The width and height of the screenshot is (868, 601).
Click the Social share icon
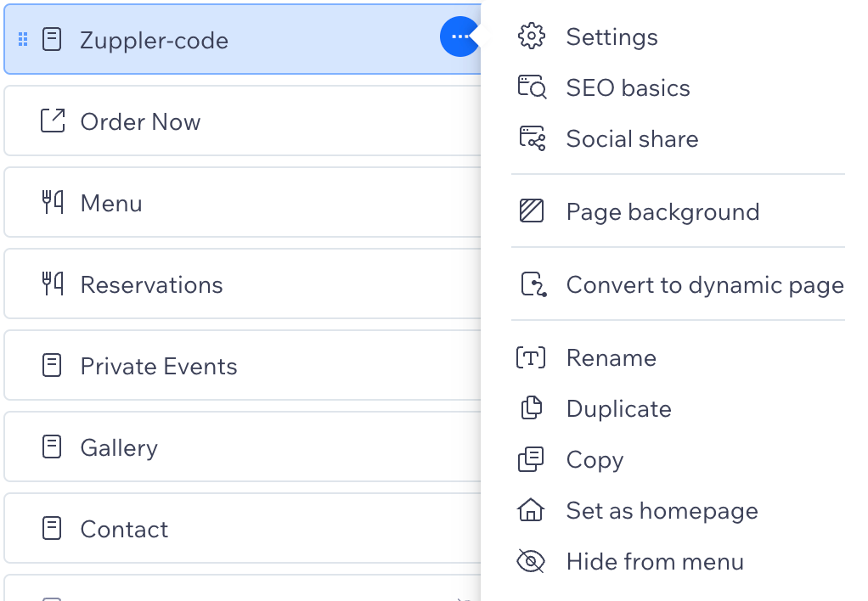(532, 138)
